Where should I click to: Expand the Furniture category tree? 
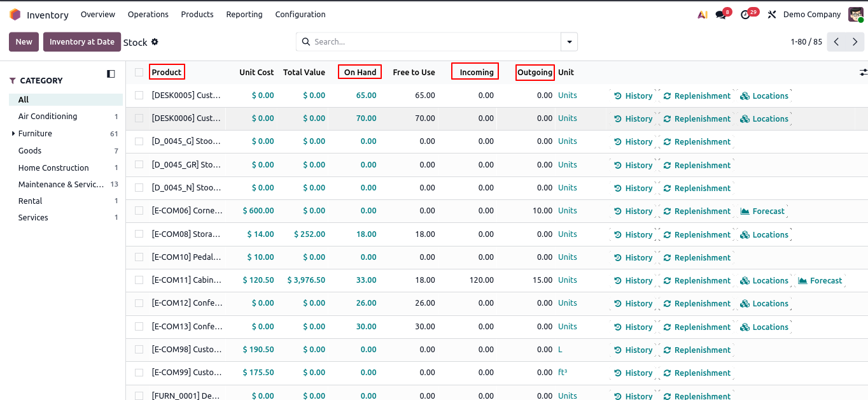pyautogui.click(x=13, y=134)
